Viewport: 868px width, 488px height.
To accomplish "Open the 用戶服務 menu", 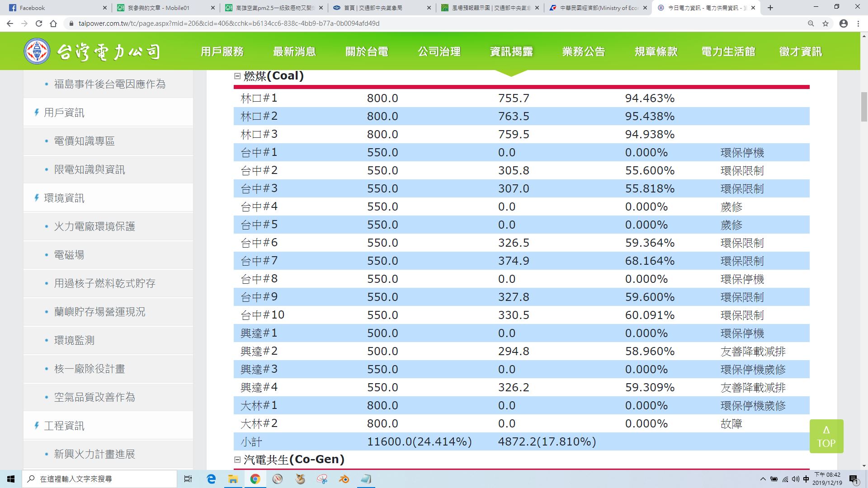I will click(222, 52).
